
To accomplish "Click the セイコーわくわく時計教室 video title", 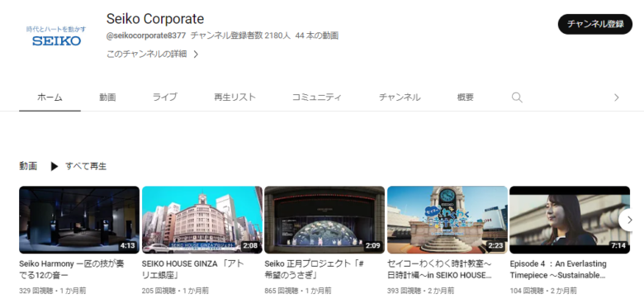I will click(439, 269).
